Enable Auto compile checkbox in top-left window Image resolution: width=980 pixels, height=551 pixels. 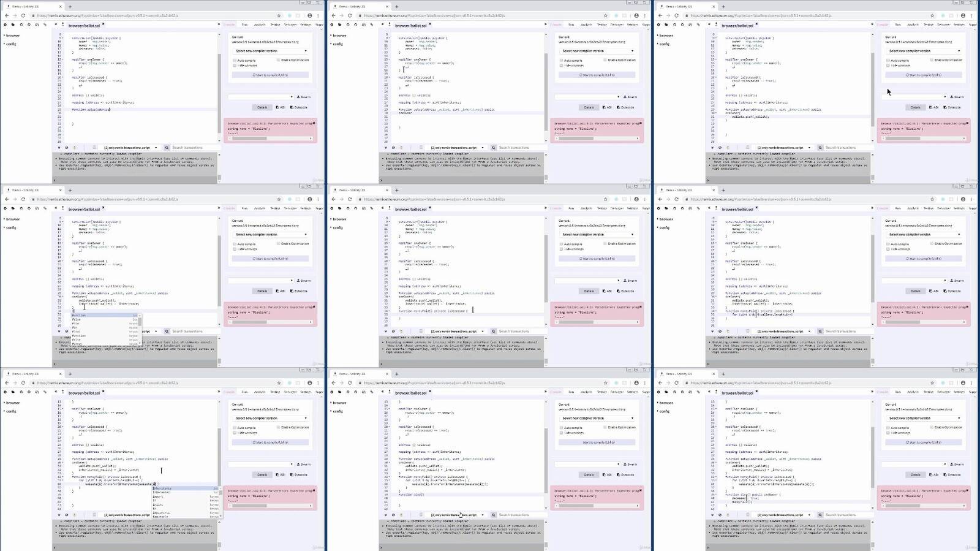point(235,60)
